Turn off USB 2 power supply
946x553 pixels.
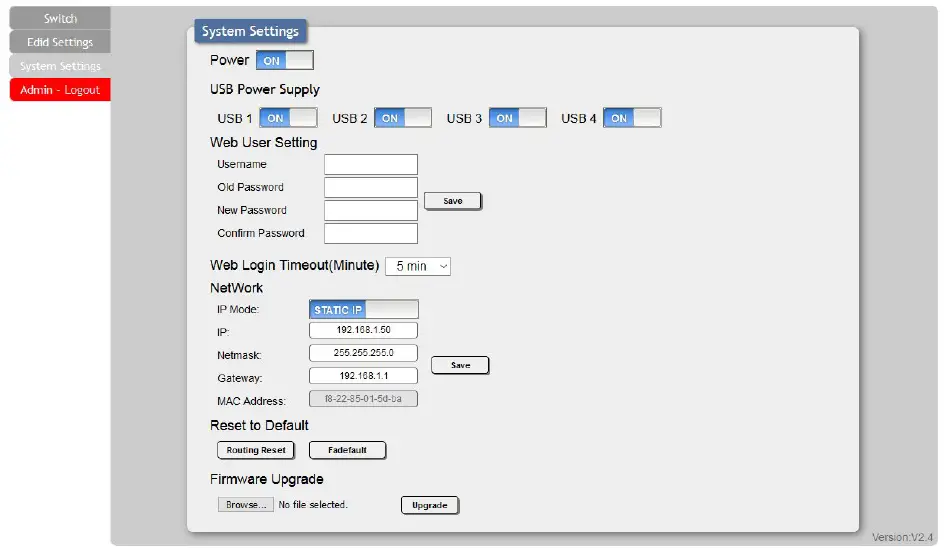[403, 118]
